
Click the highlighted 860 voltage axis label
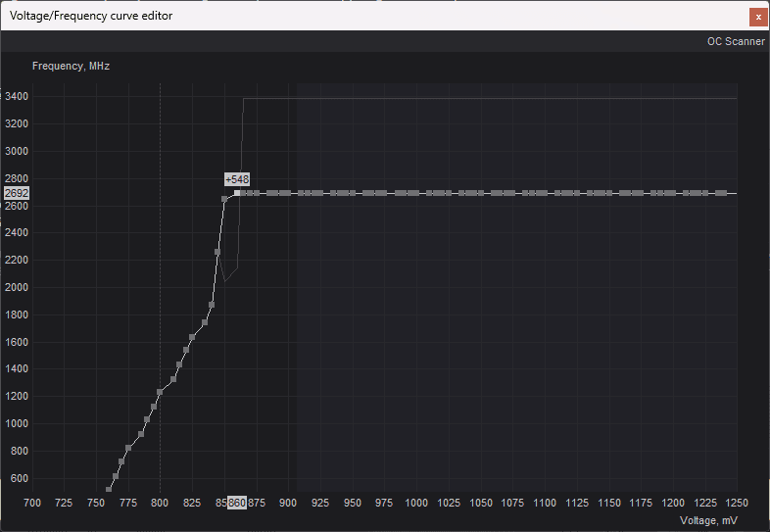pos(237,503)
